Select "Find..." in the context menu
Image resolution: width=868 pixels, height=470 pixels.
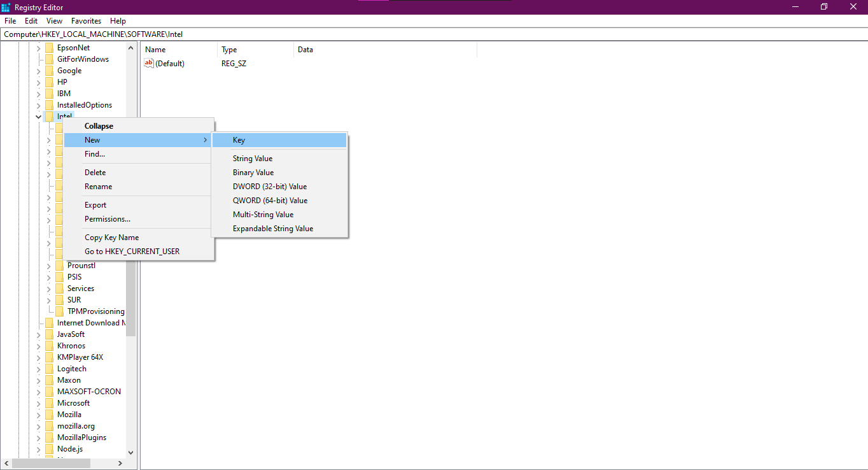94,153
